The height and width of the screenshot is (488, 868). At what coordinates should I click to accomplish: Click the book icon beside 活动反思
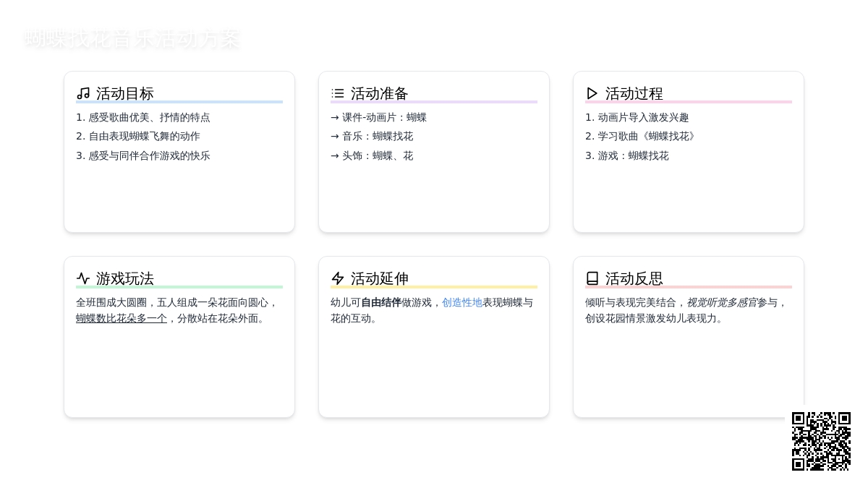coord(592,278)
